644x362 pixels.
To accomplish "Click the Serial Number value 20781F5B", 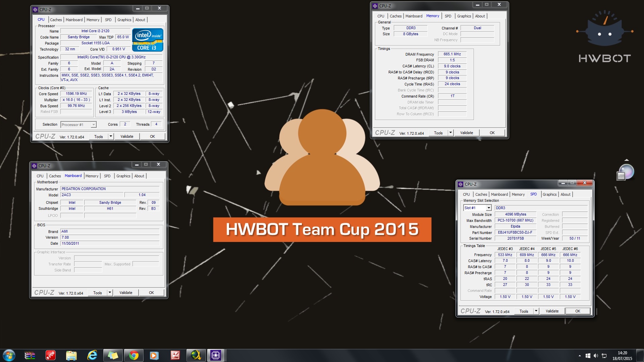I will [x=515, y=238].
